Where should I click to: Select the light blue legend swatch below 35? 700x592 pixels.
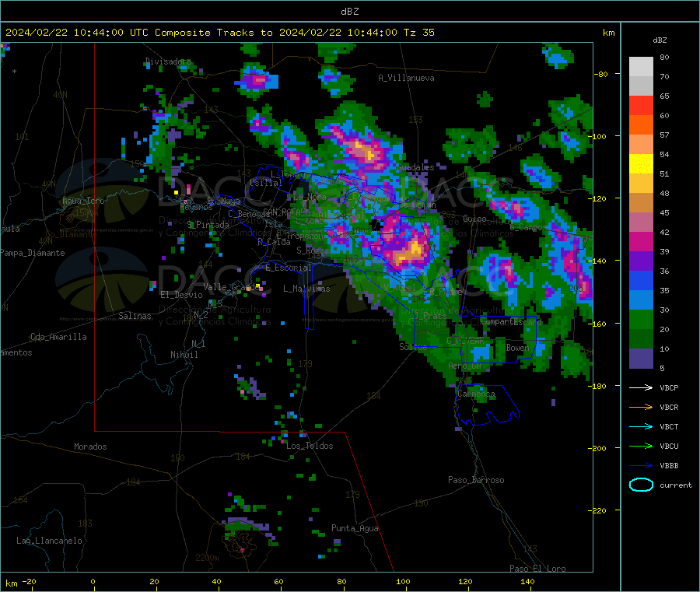point(641,300)
